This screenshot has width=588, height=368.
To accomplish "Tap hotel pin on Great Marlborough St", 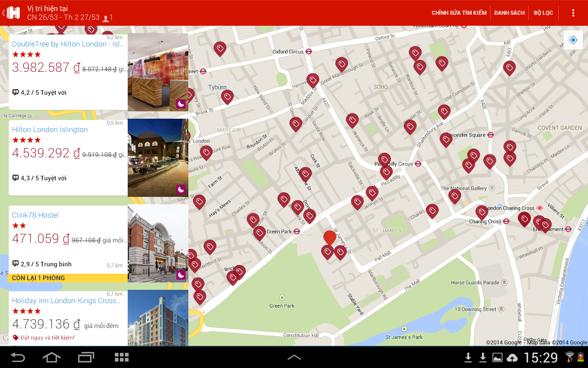I will [x=341, y=64].
